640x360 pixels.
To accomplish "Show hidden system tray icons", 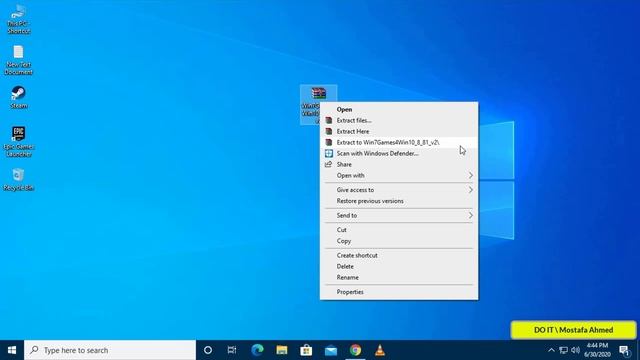I will tap(551, 350).
